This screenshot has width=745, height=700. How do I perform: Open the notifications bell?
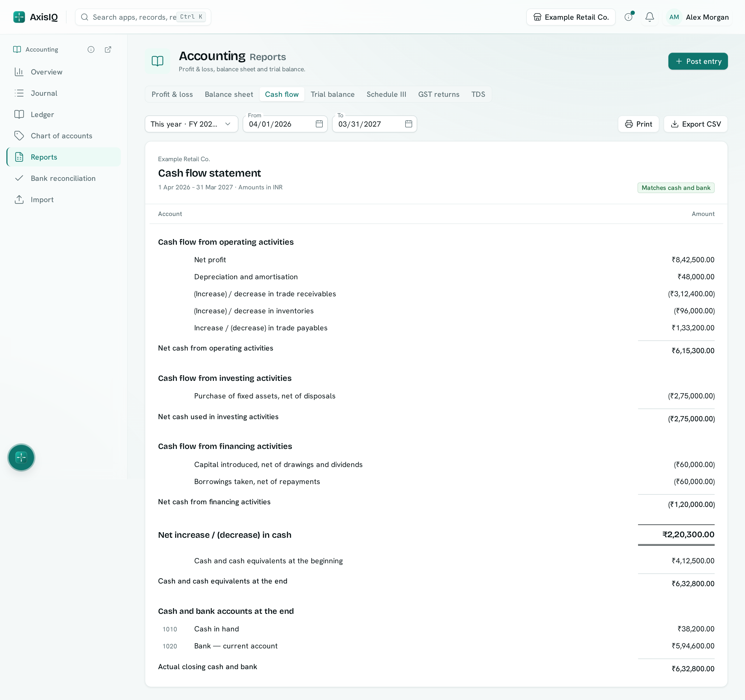point(649,17)
